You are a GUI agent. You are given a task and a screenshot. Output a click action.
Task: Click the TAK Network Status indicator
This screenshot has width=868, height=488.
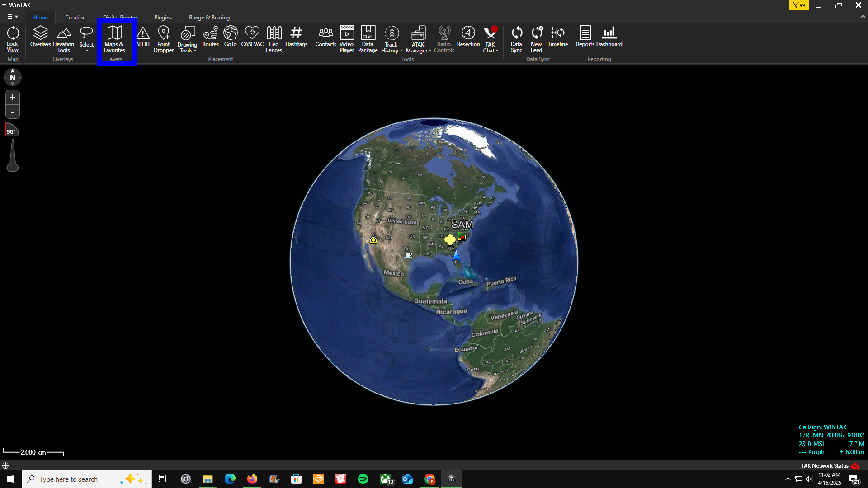pyautogui.click(x=830, y=466)
